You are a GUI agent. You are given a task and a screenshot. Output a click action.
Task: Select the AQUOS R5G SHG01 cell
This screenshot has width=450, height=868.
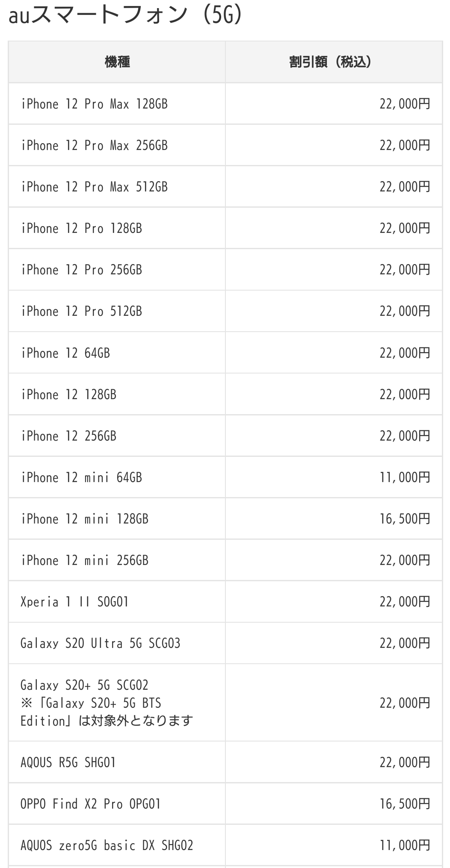click(x=68, y=762)
